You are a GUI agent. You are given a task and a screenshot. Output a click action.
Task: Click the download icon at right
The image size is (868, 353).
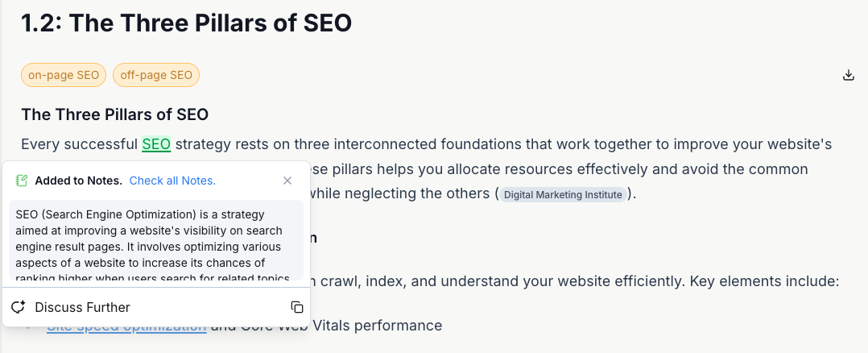[848, 75]
